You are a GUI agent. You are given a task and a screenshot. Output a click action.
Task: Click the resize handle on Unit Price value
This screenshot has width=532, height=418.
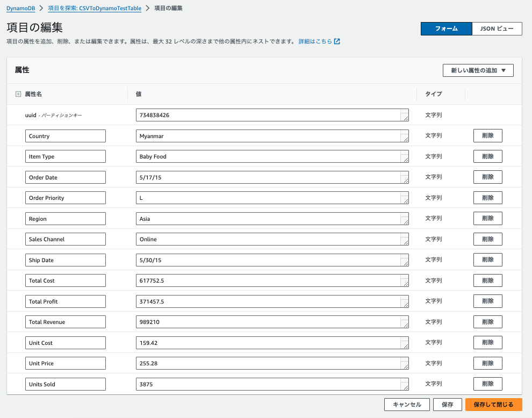pos(405,366)
